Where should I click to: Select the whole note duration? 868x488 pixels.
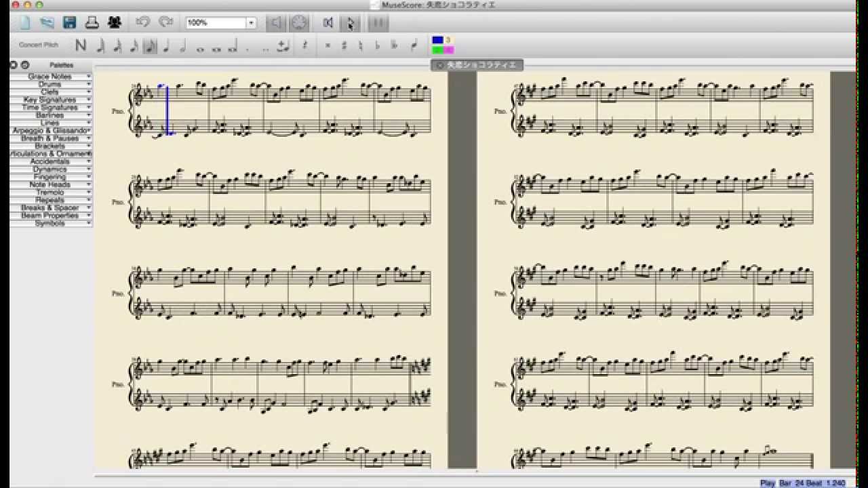(200, 48)
